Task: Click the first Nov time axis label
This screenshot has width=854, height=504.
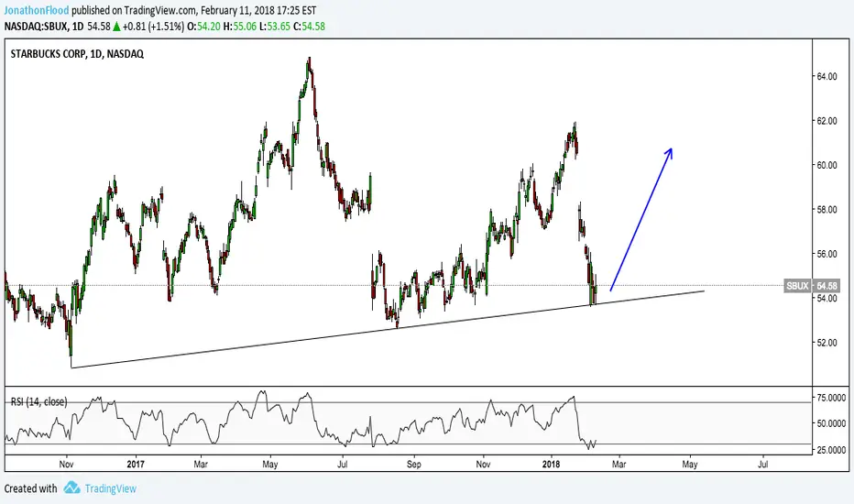Action: pyautogui.click(x=67, y=465)
